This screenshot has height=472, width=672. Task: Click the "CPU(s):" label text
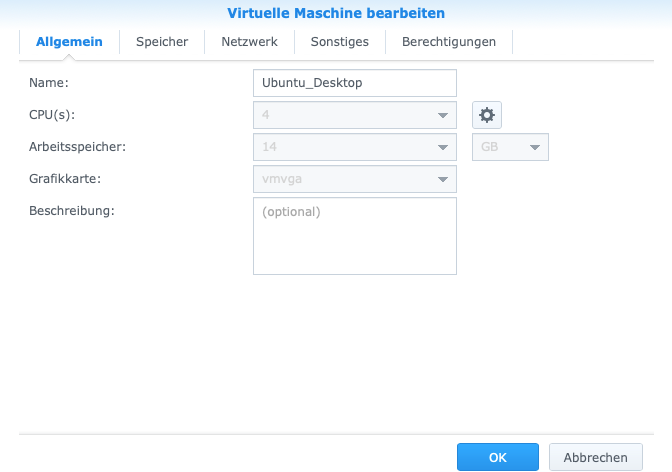click(x=53, y=115)
